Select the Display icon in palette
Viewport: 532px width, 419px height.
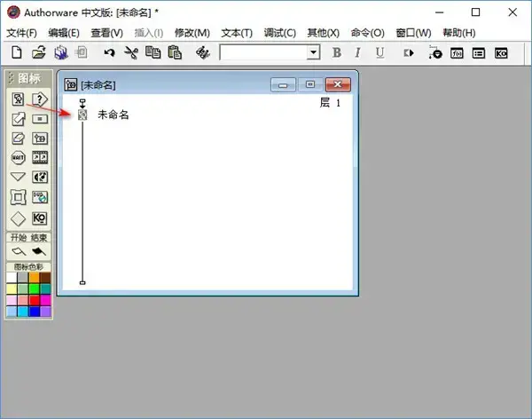coord(18,99)
